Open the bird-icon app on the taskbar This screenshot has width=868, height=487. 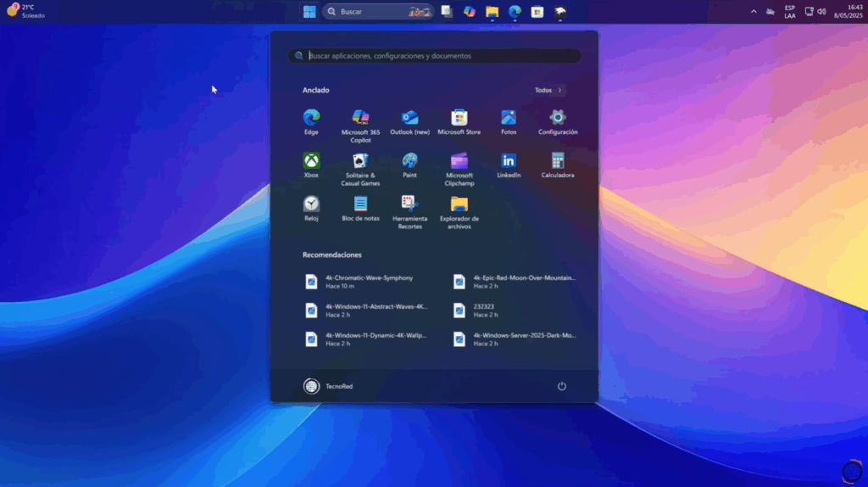coord(560,12)
